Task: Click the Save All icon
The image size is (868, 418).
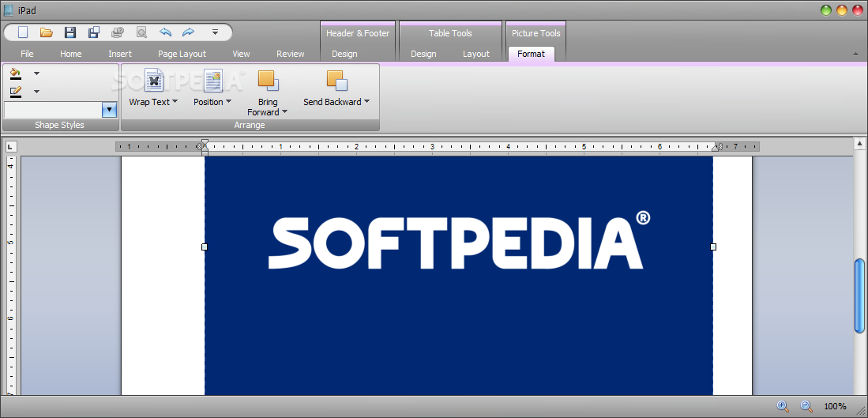Action: coord(94,32)
